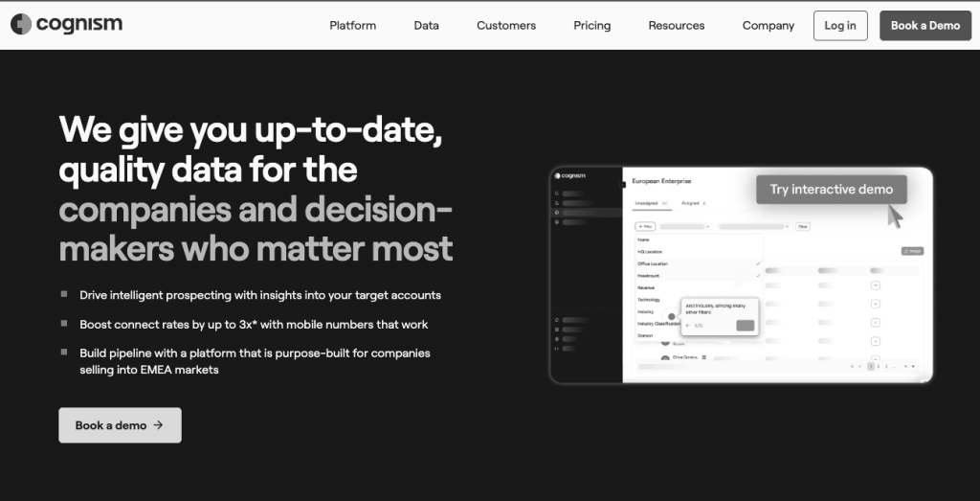Open the Resources menu
This screenshot has width=980, height=501.
(677, 26)
